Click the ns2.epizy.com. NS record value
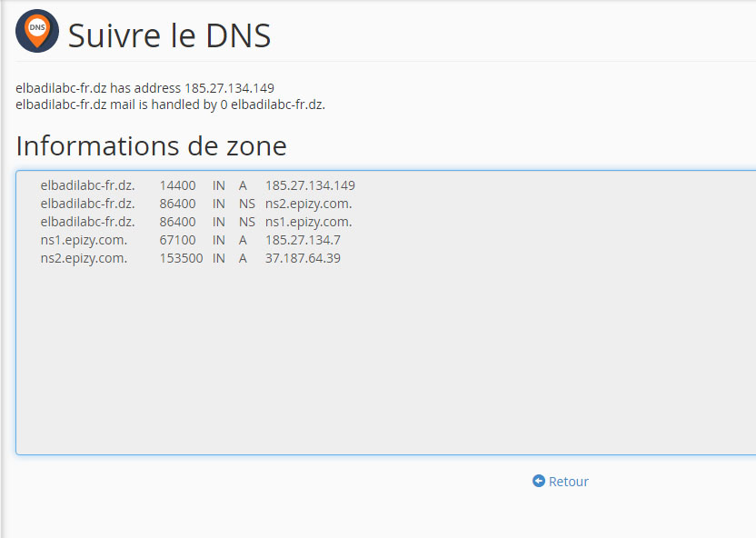 click(308, 204)
